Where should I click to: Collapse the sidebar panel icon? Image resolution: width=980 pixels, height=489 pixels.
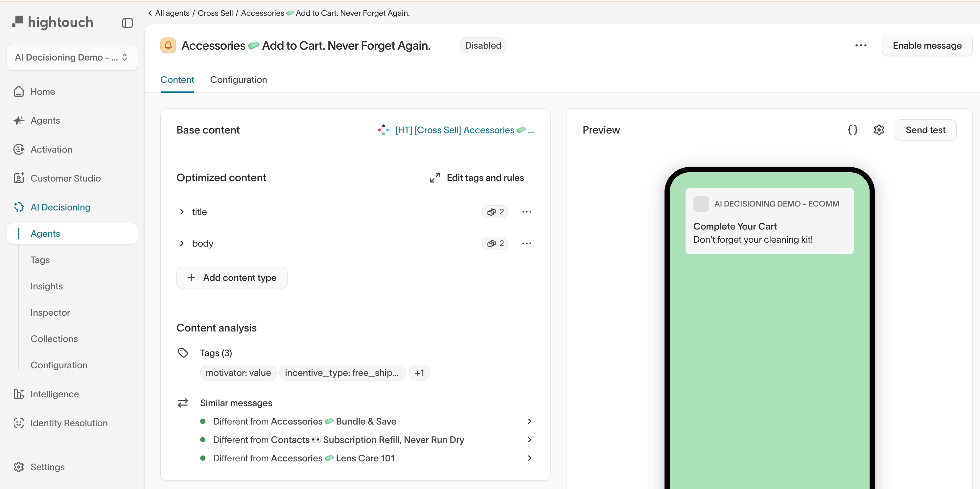click(x=128, y=23)
